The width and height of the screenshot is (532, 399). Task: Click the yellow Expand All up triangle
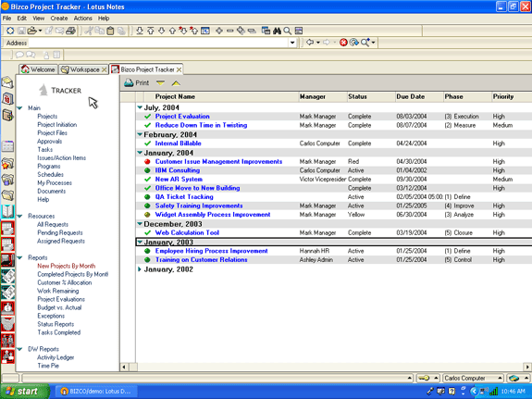[x=176, y=83]
